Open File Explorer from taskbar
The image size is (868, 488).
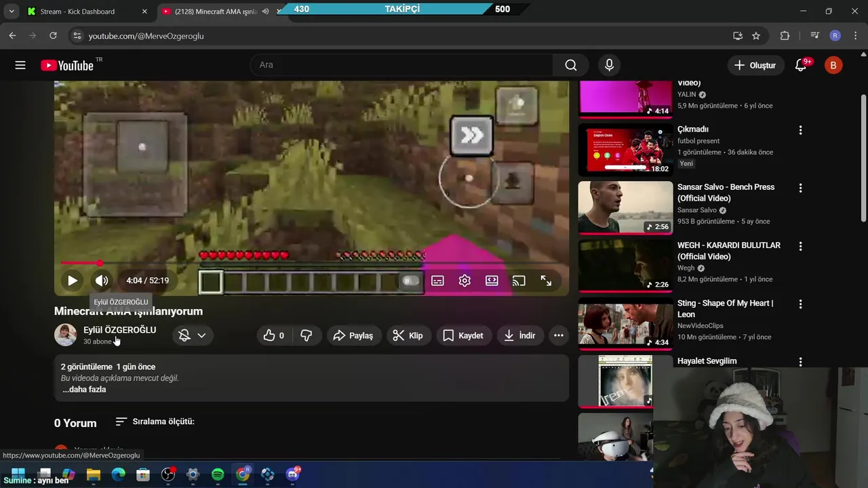pyautogui.click(x=94, y=474)
